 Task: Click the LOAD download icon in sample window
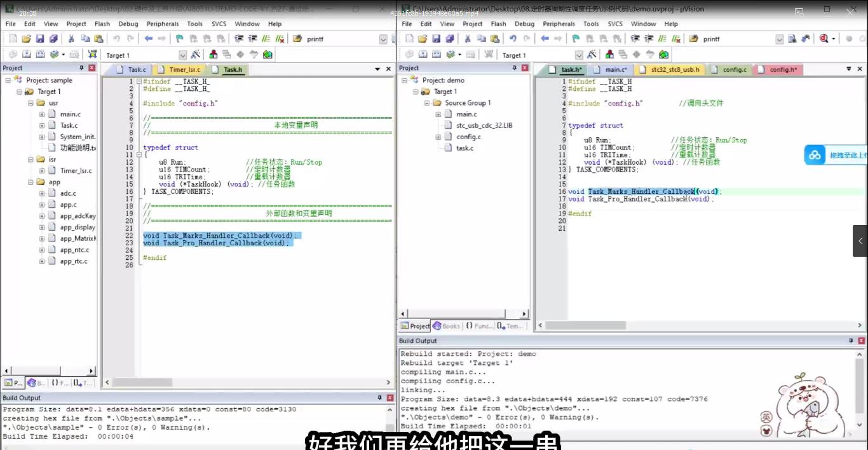[x=93, y=55]
